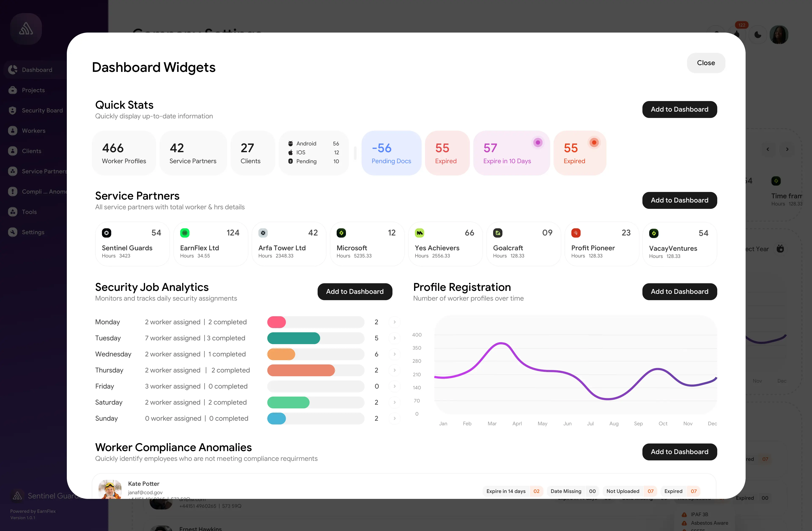Image resolution: width=812 pixels, height=531 pixels.
Task: Open Projects in the navigation menu
Action: 33,90
